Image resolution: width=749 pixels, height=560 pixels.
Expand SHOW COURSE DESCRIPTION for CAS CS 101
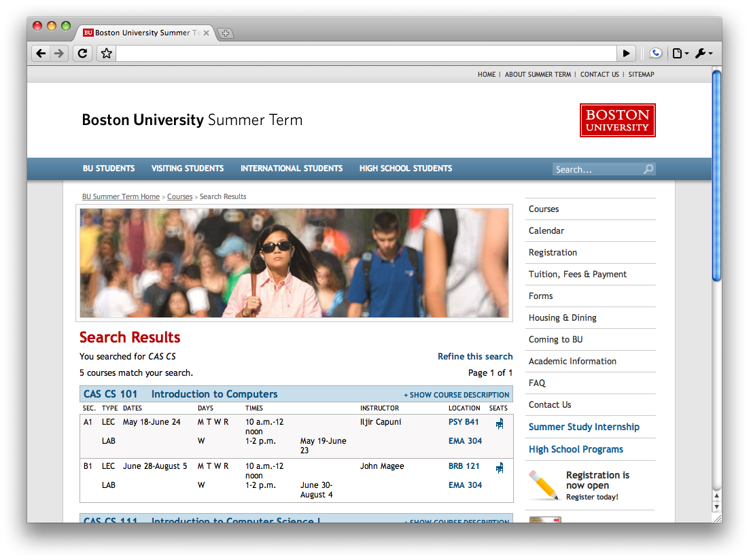pos(457,395)
